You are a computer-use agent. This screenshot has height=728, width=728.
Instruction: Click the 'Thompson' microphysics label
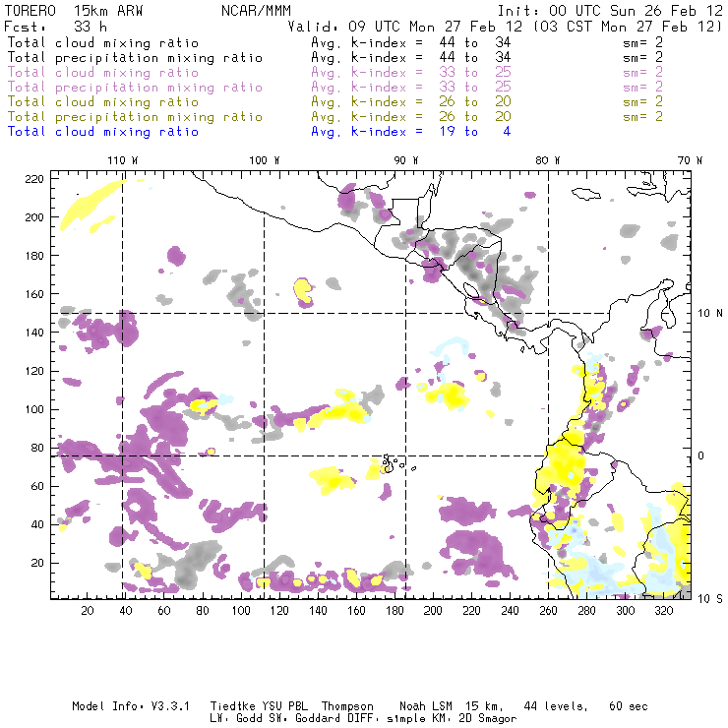(x=347, y=706)
